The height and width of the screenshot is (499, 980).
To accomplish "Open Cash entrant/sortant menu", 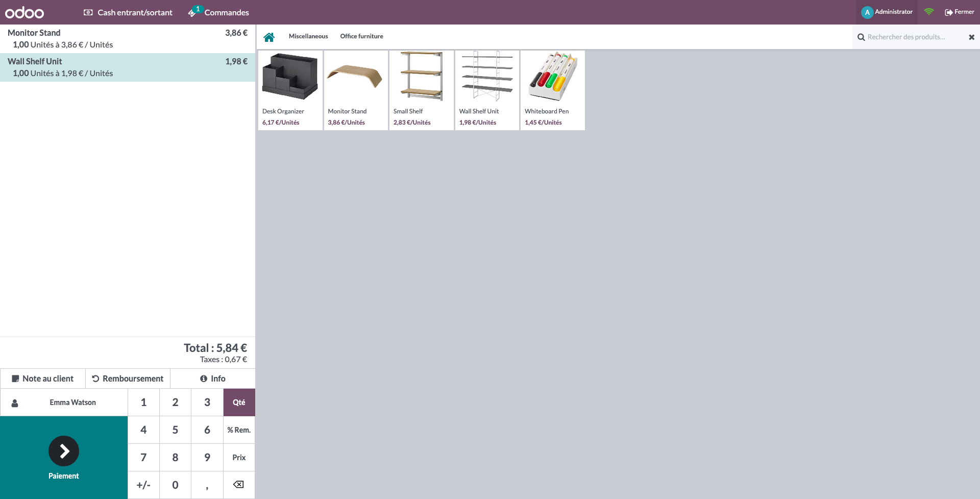I will (x=128, y=12).
